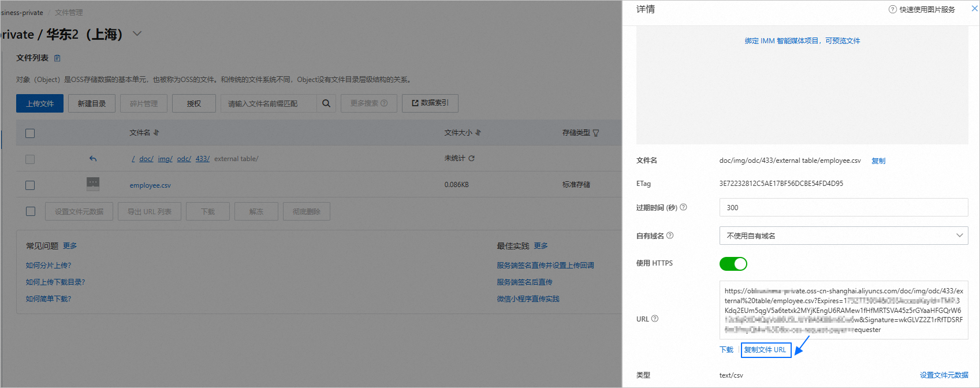
Task: Click the employee.csv file type icon
Action: (x=93, y=184)
